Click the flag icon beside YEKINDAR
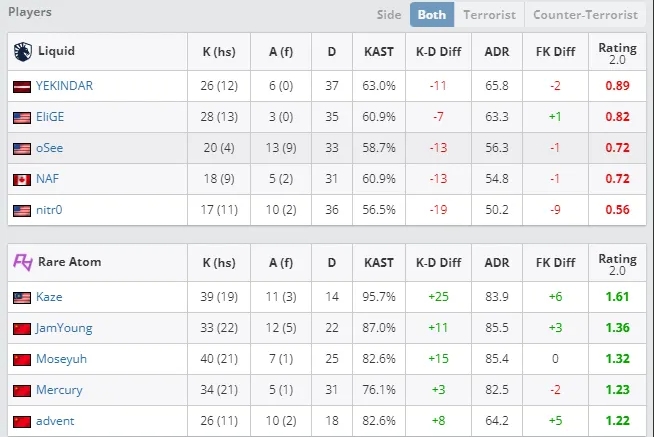Screen dimensions: 654x437 click(x=22, y=86)
